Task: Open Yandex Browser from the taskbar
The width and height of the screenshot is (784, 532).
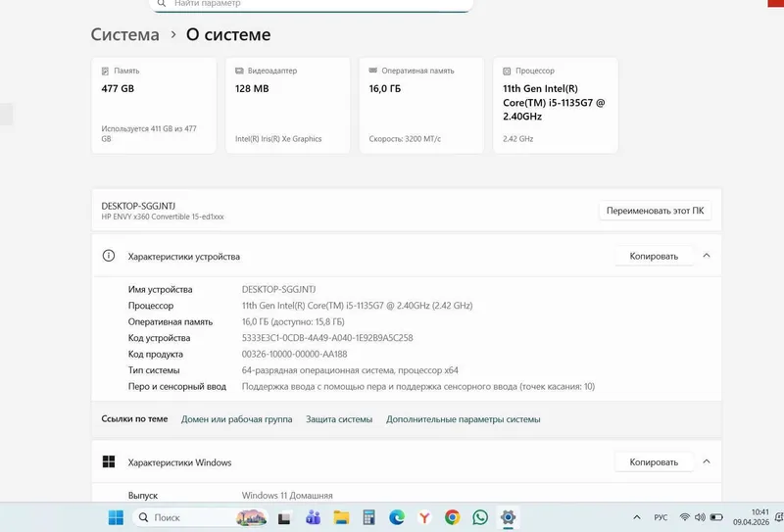Action: (x=424, y=517)
